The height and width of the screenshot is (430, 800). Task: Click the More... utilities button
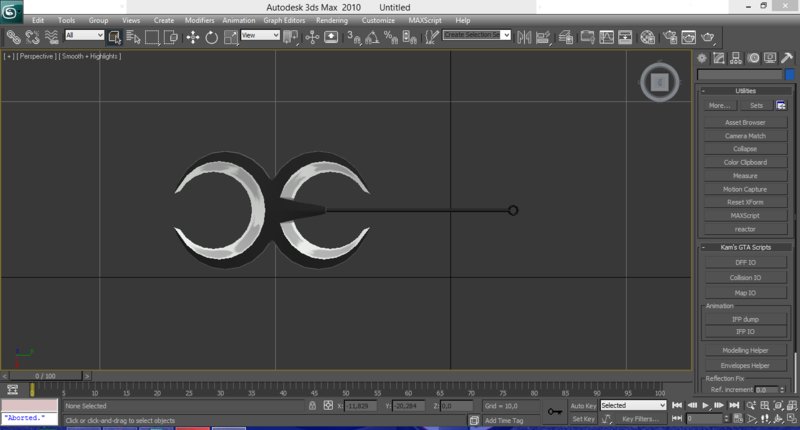719,106
